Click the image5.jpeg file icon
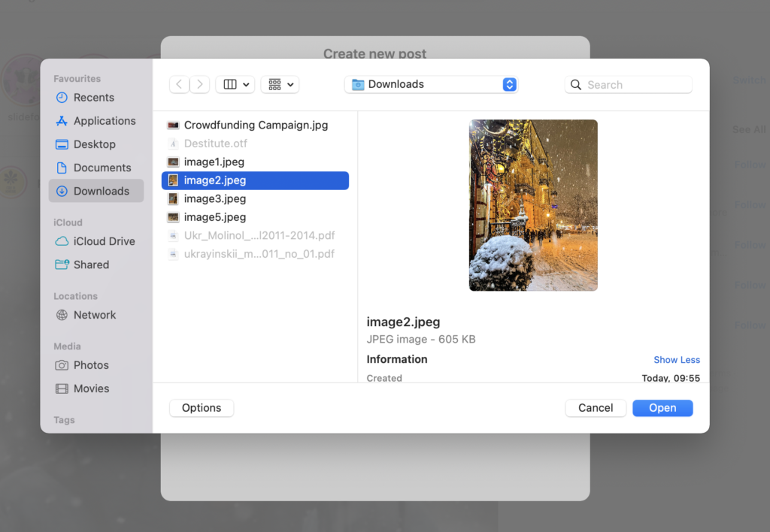The width and height of the screenshot is (770, 532). [173, 217]
